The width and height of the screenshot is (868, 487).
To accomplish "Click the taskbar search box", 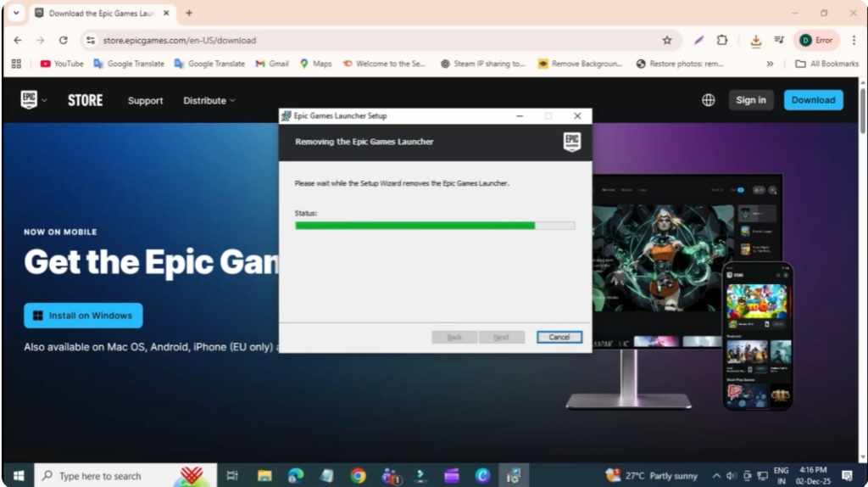I will pyautogui.click(x=125, y=476).
